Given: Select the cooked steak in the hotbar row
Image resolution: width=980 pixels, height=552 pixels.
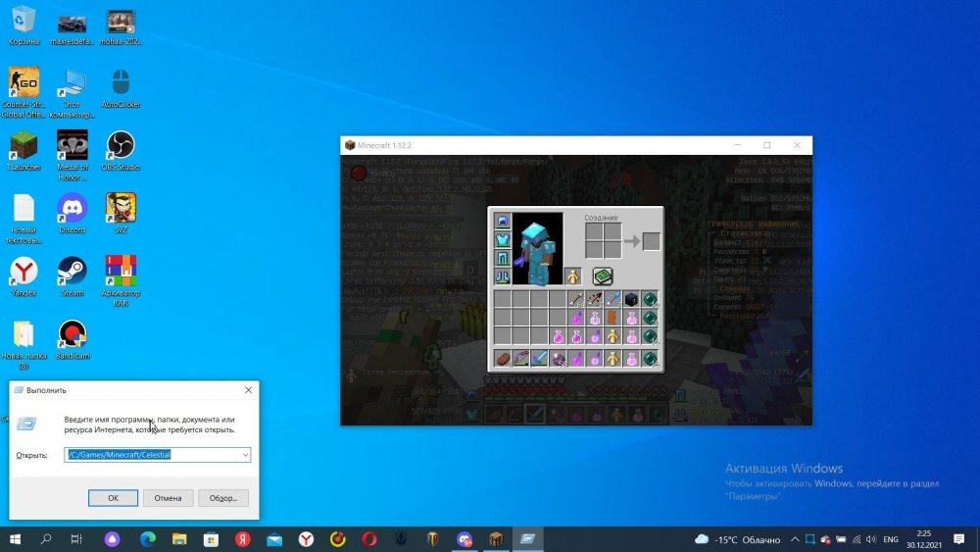Looking at the screenshot, I should 503,359.
